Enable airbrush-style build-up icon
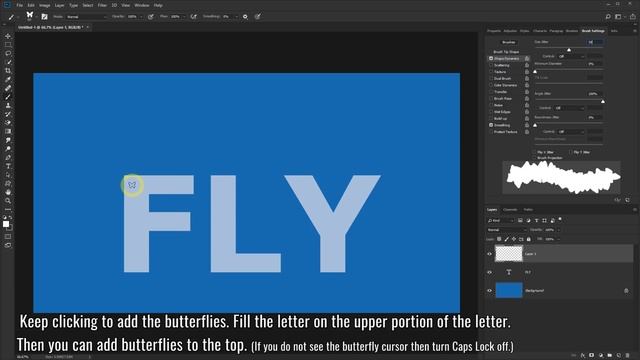Screen dimensions: 640x360 [x=193, y=17]
